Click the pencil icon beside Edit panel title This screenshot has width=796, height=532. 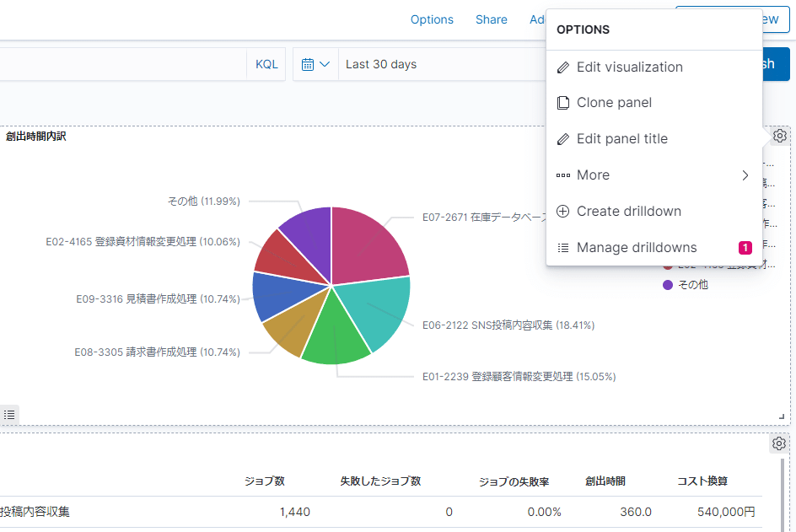[563, 138]
